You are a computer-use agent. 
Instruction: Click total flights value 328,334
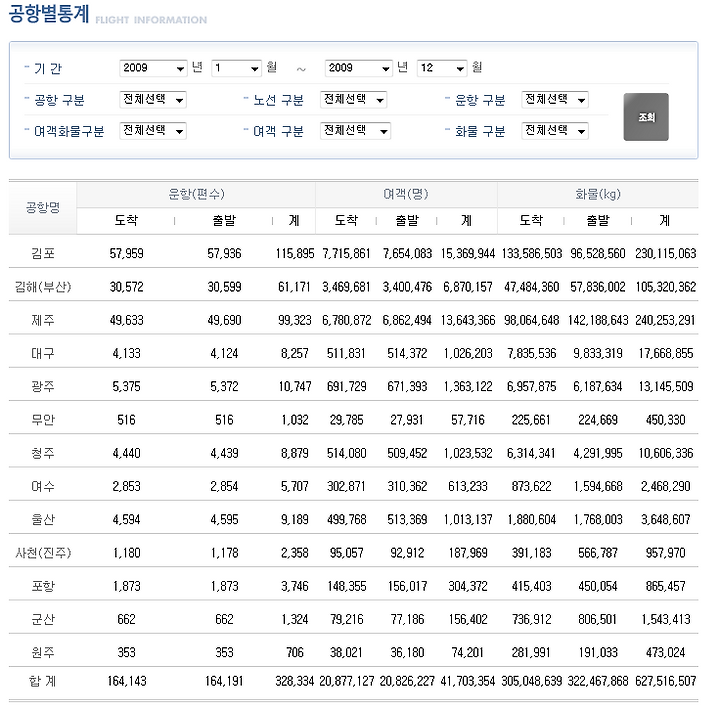(295, 682)
